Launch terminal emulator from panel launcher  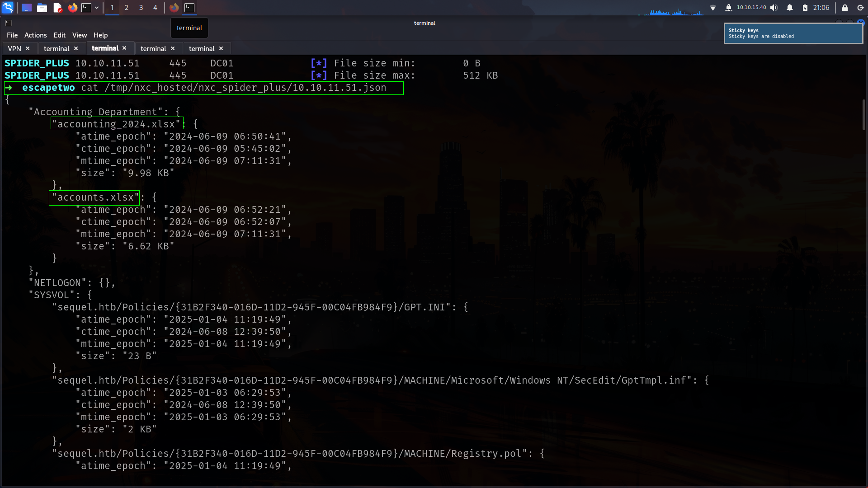86,8
